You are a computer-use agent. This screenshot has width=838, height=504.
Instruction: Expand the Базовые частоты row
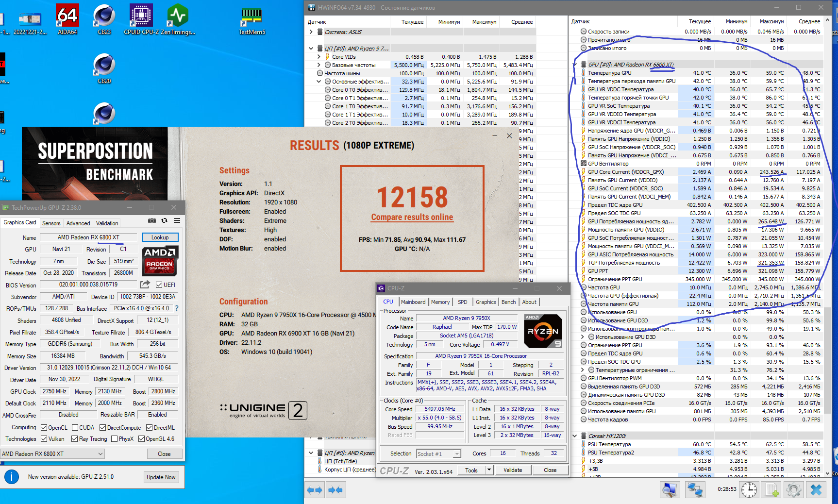[319, 65]
